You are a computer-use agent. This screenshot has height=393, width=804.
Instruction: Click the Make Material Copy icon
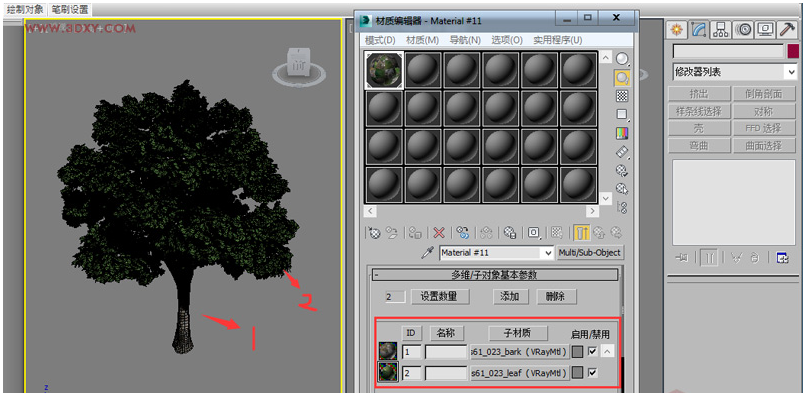tap(463, 233)
